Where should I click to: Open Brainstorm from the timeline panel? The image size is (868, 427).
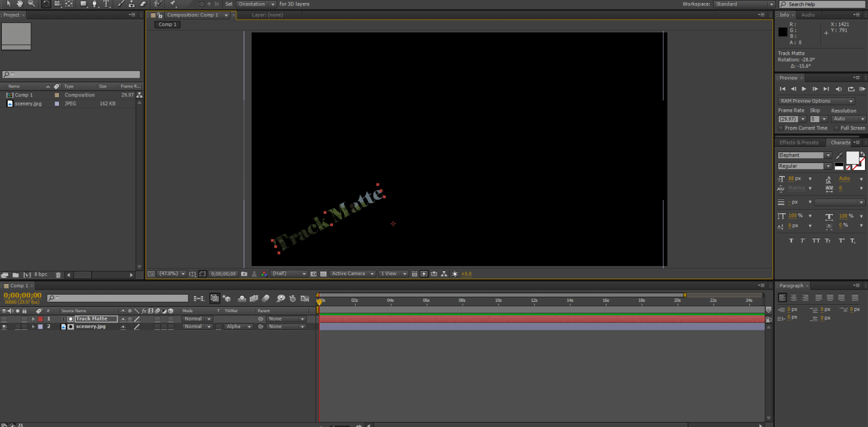point(280,299)
